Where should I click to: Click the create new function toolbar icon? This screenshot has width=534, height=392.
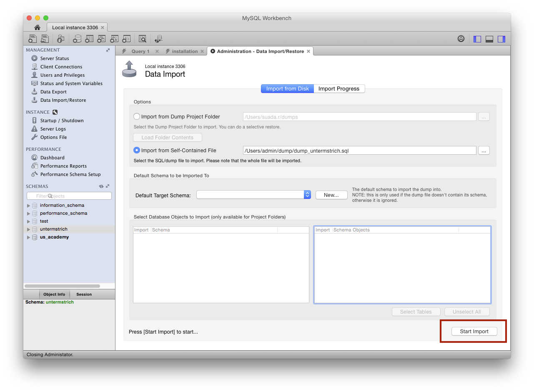pyautogui.click(x=126, y=39)
